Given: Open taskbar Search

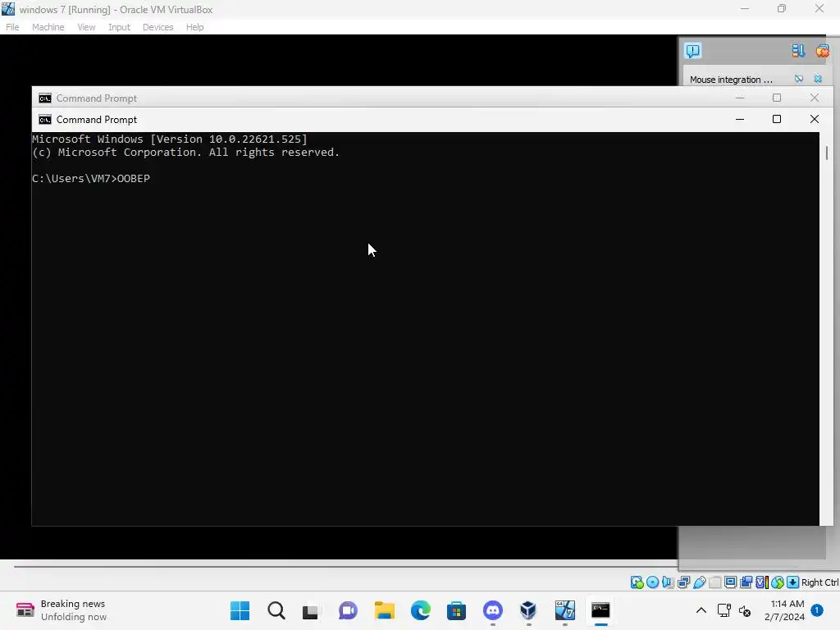Looking at the screenshot, I should (x=276, y=610).
